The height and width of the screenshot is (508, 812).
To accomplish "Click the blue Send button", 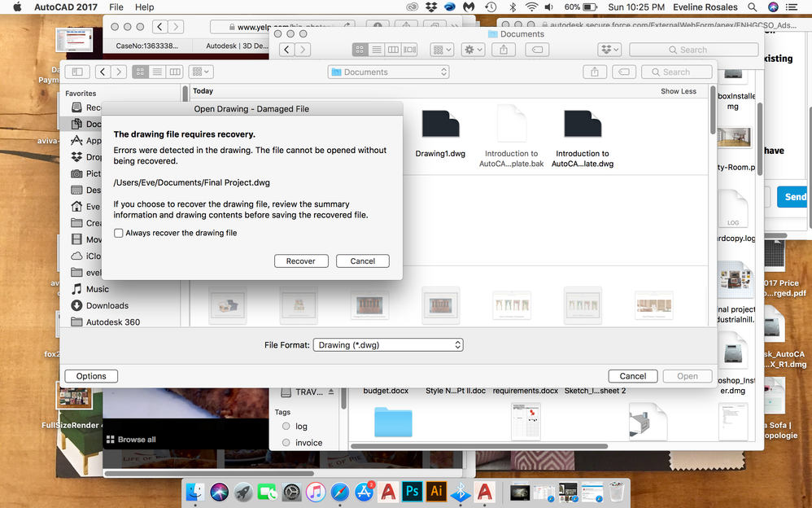I will pyautogui.click(x=792, y=197).
